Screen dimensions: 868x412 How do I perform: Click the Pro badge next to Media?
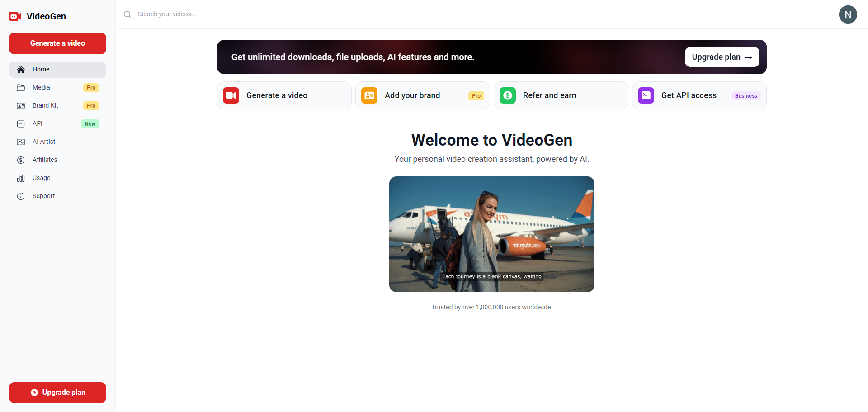tap(91, 88)
